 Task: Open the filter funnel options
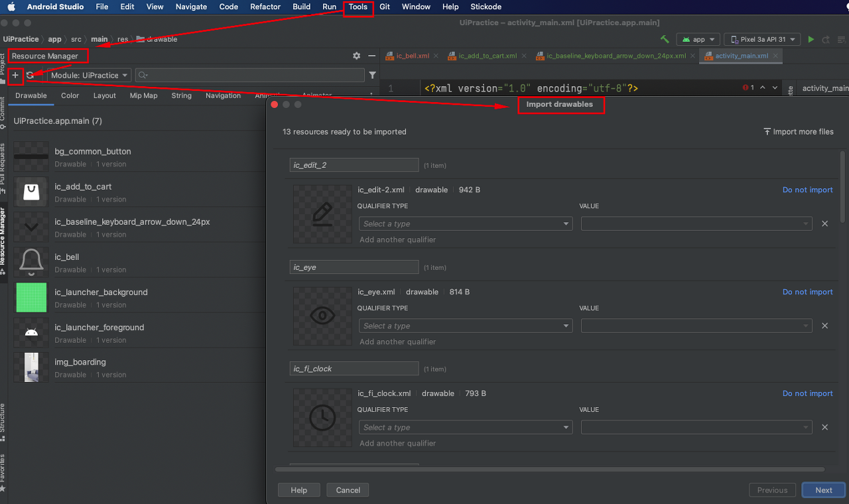373,75
